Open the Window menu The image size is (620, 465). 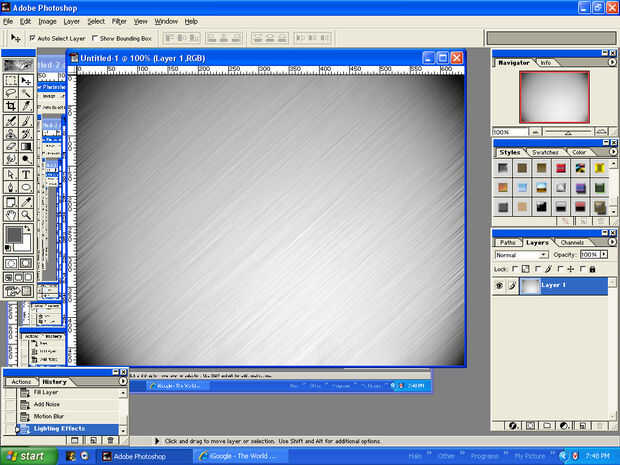pos(166,21)
